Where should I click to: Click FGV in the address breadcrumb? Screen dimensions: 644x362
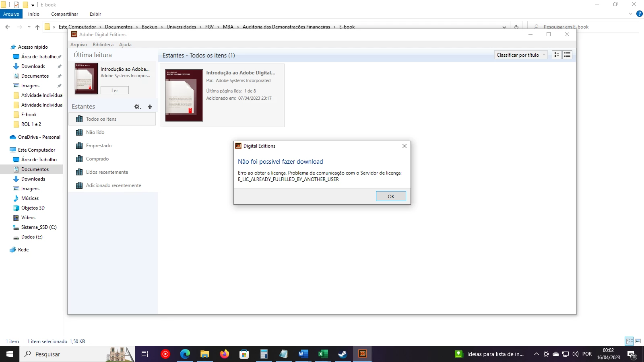[209, 27]
